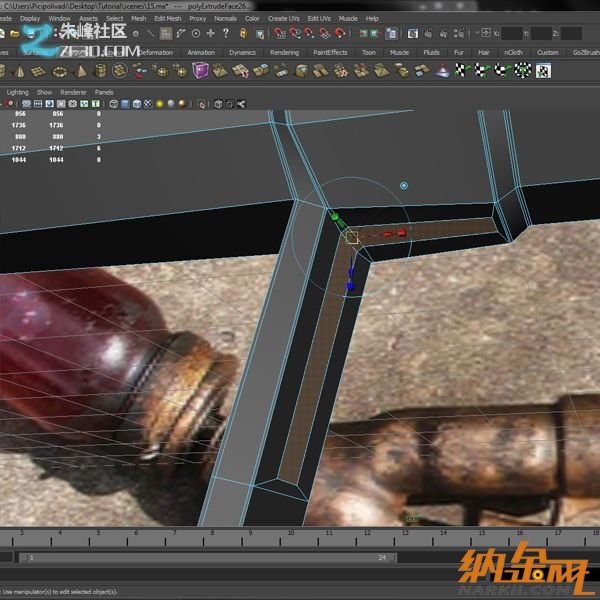This screenshot has width=600, height=600.
Task: Click the purple cube shelf icon
Action: 200,70
